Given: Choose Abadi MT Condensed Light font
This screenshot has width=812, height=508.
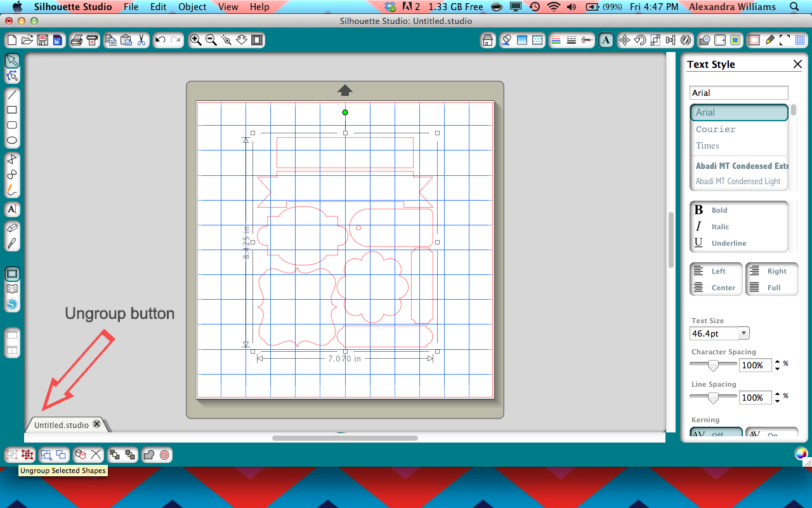Looking at the screenshot, I should (x=739, y=182).
